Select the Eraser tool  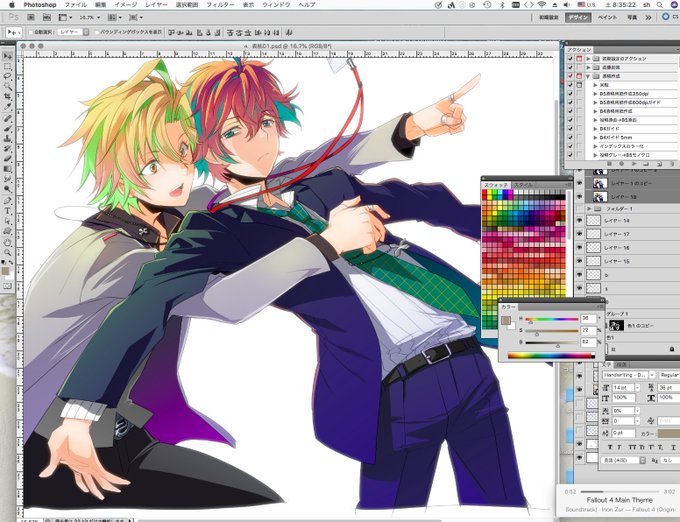tap(8, 158)
